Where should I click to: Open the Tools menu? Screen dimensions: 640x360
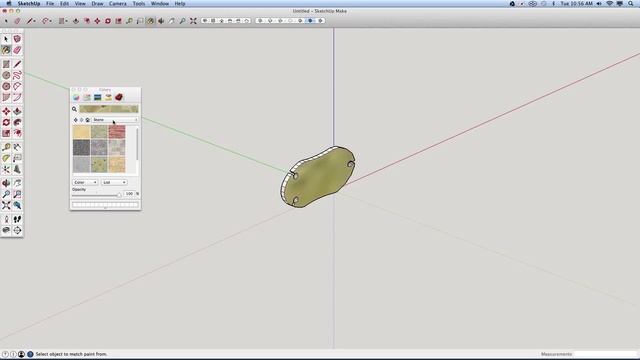[139, 4]
